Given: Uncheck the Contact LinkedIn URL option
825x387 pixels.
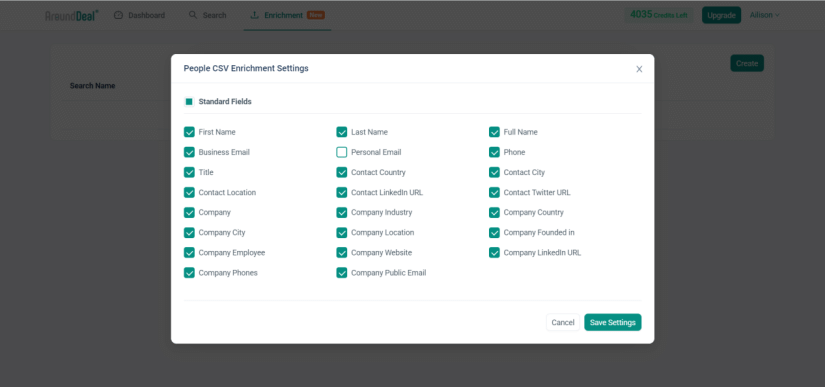Looking at the screenshot, I should (x=341, y=192).
